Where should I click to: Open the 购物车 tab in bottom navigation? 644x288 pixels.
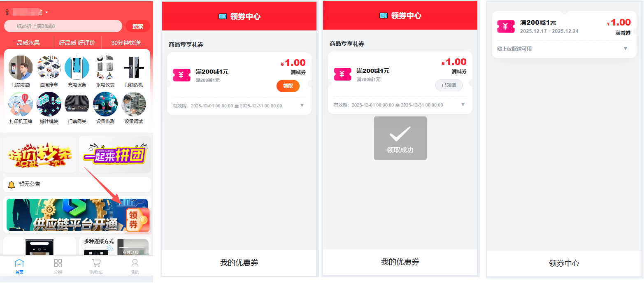tap(96, 265)
